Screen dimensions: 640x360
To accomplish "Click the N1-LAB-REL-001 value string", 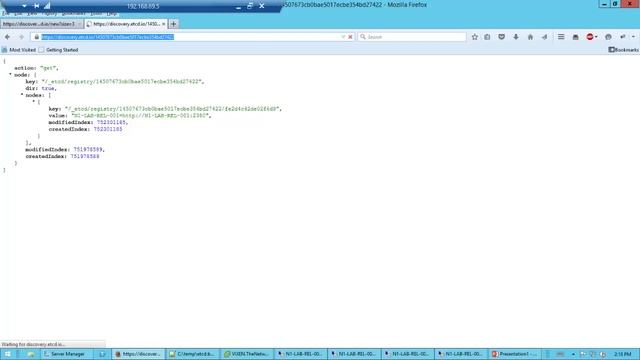I will point(141,116).
